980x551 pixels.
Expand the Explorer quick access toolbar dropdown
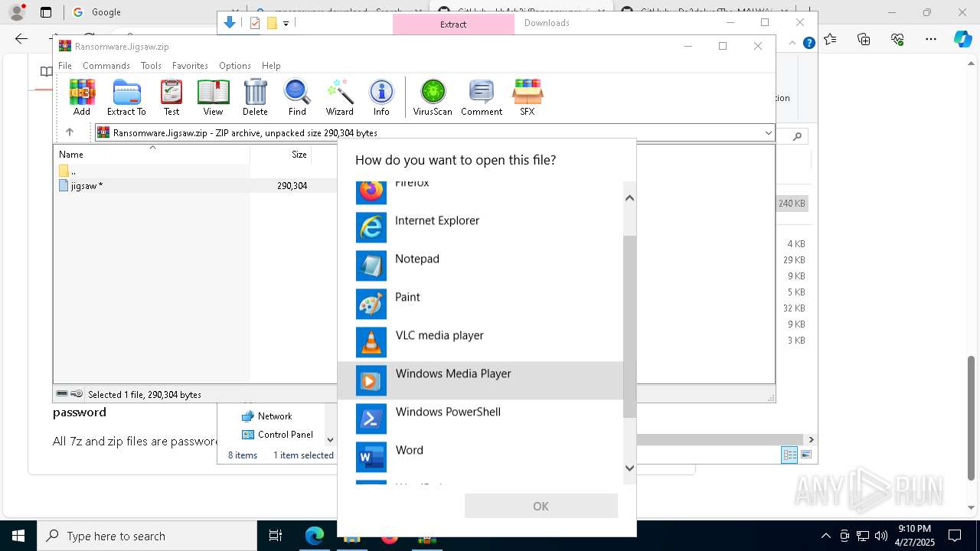[286, 24]
